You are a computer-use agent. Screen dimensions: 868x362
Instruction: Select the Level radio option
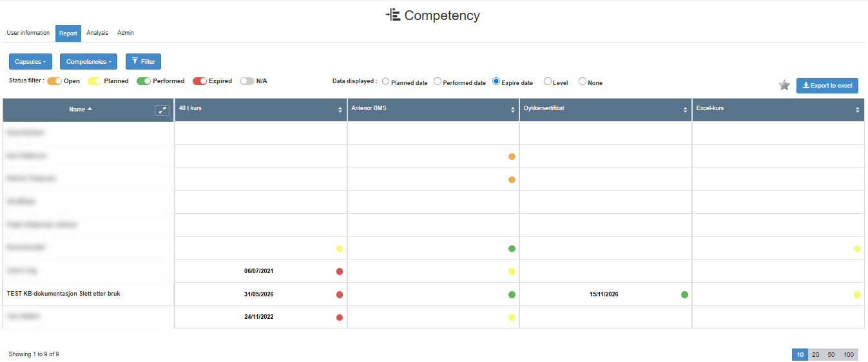[548, 82]
